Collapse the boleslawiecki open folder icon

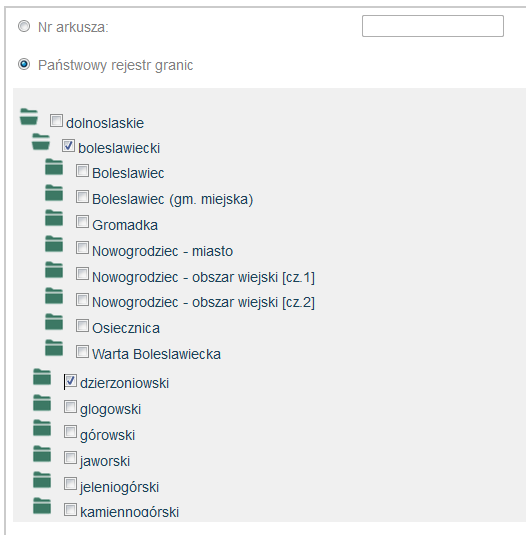point(41,142)
